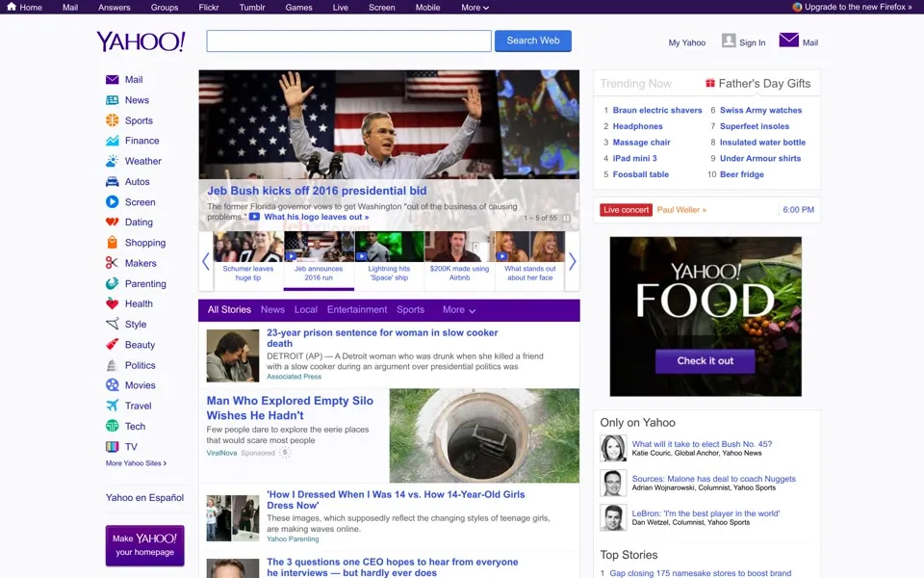Open the Braun electric shavers trending link

tap(657, 110)
